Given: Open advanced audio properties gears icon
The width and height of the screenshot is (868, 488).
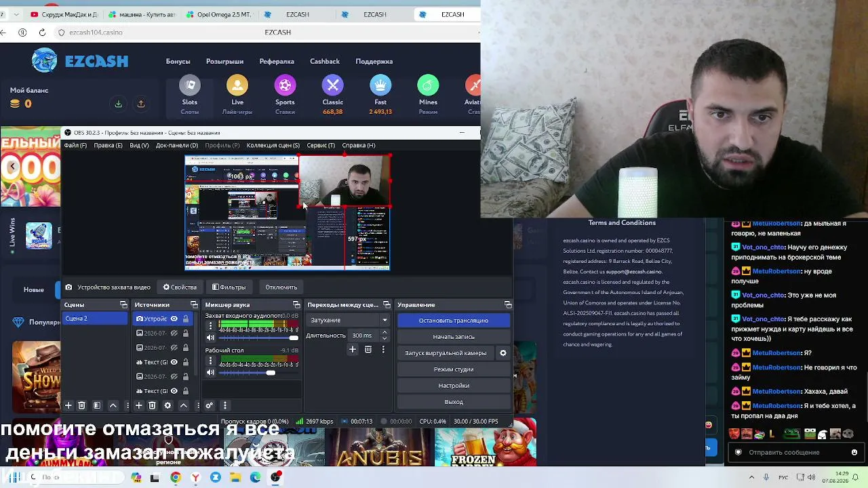Looking at the screenshot, I should (x=209, y=405).
